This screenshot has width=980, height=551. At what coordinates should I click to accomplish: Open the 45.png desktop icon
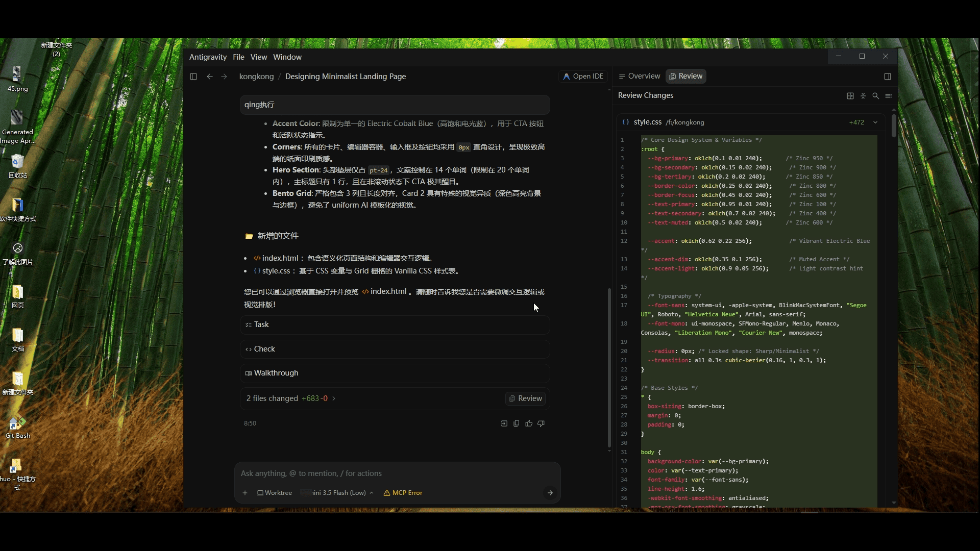pyautogui.click(x=17, y=79)
